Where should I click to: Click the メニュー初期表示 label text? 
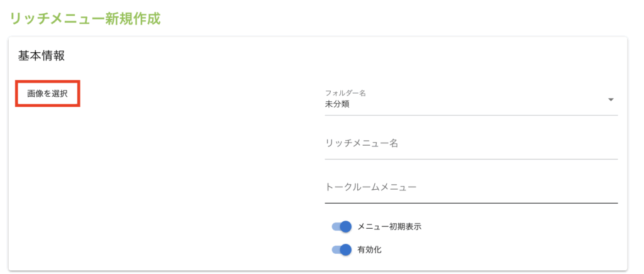coord(389,227)
